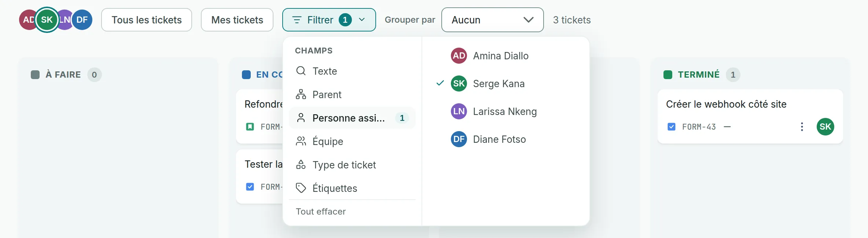Select the Type de ticket filter field

(x=352, y=165)
